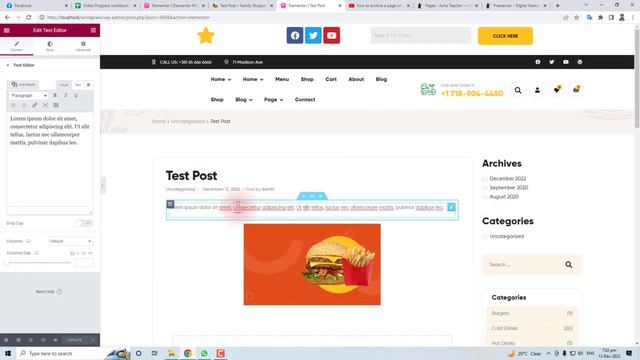Viewport: 640px width, 360px height.
Task: Toggle bold formatting in text editor
Action: 55,95
